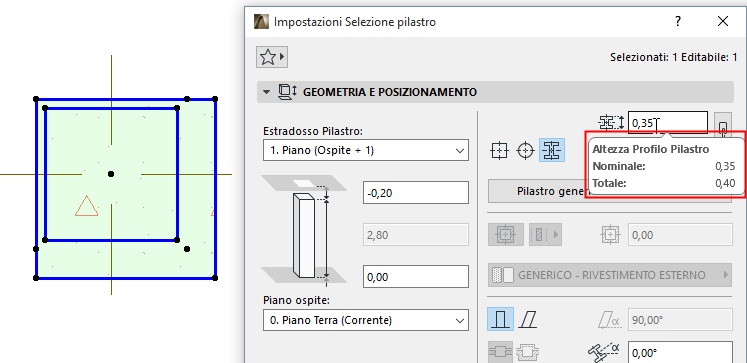This screenshot has width=747, height=363.
Task: Click the ArchiCAD dialog title icon
Action: (262, 21)
